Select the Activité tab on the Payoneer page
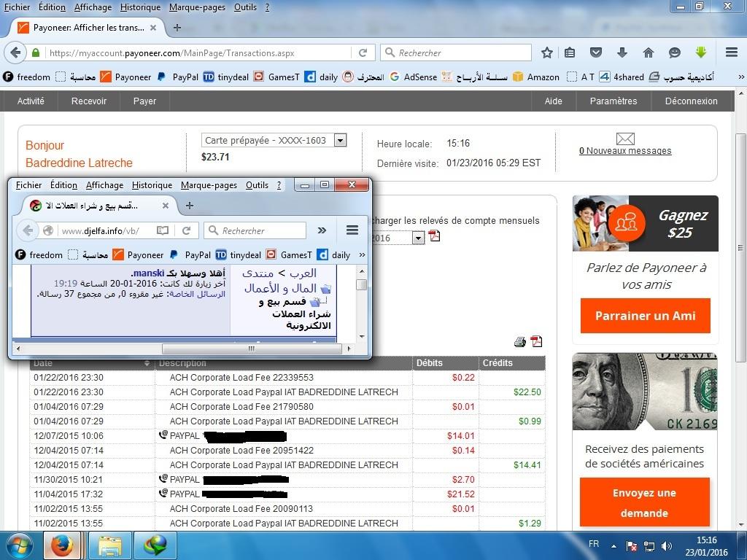The image size is (747, 560). [x=31, y=101]
